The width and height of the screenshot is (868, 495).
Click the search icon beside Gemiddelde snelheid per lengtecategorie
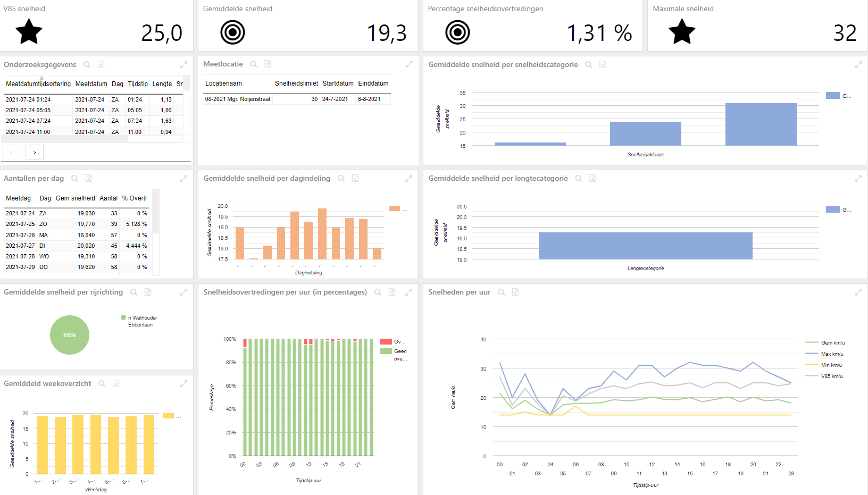(x=579, y=178)
